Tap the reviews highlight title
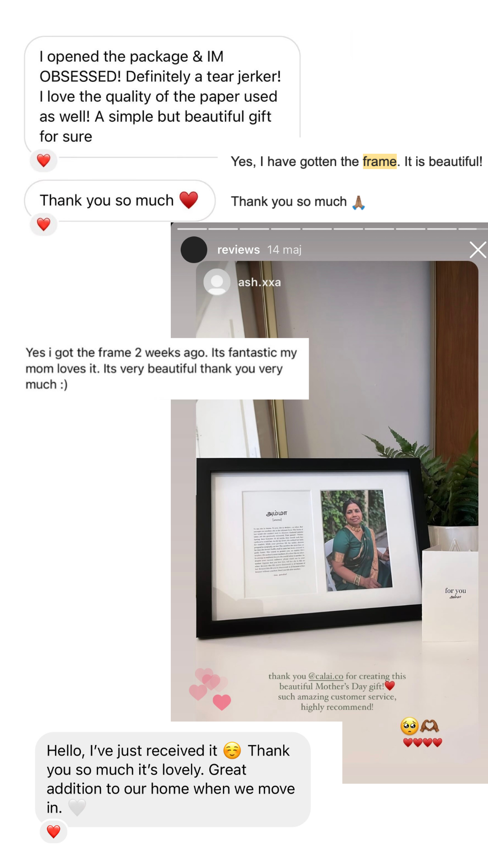This screenshot has height=868, width=488. click(238, 250)
